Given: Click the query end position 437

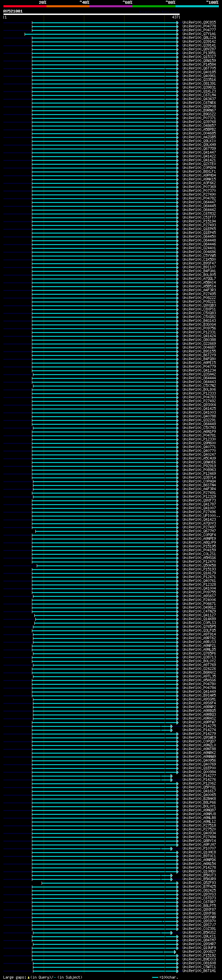Looking at the screenshot, I should click(x=175, y=17).
